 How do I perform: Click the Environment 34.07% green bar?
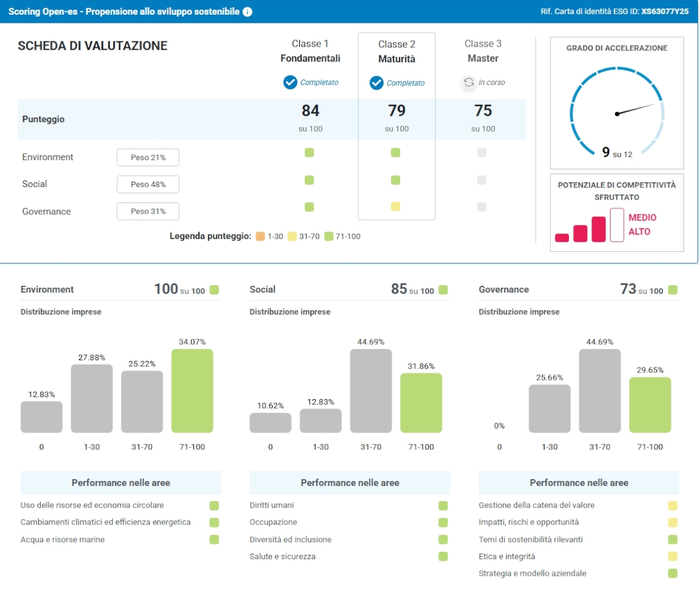click(192, 391)
